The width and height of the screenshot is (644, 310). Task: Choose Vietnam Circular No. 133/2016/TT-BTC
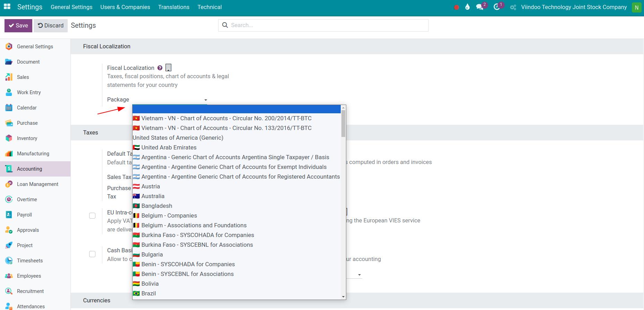(237, 128)
